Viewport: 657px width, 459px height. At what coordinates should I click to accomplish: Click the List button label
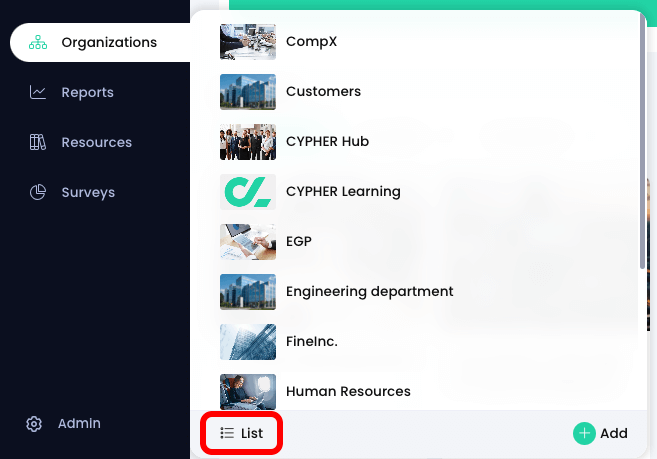tap(252, 433)
